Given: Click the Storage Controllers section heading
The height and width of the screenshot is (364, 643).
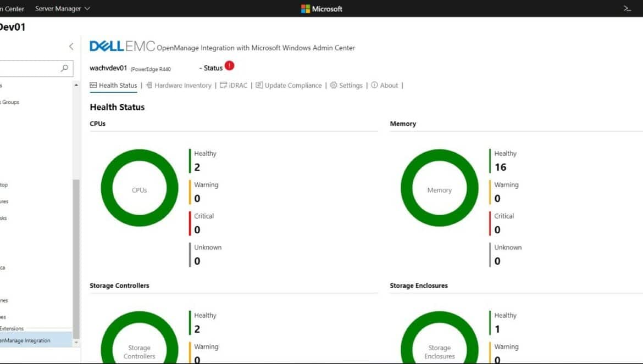Looking at the screenshot, I should pos(119,285).
